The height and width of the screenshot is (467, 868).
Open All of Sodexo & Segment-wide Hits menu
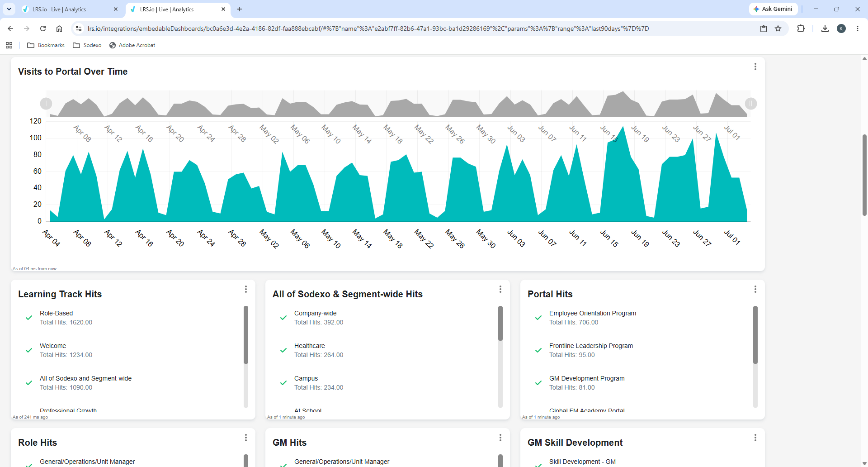500,289
